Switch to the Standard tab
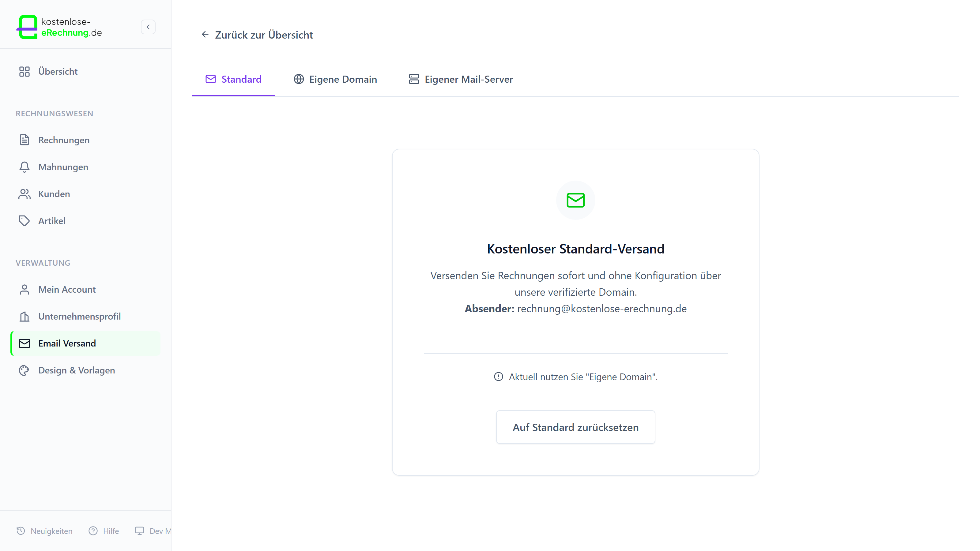The width and height of the screenshot is (980, 551). pos(234,79)
